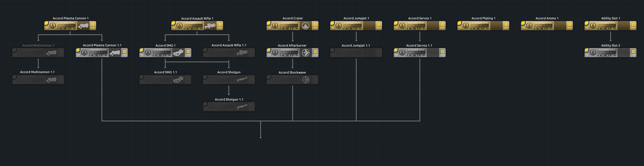Click the shotgun icon on the Accord Shotgun card
This screenshot has width=644, height=166.
[x=242, y=80]
